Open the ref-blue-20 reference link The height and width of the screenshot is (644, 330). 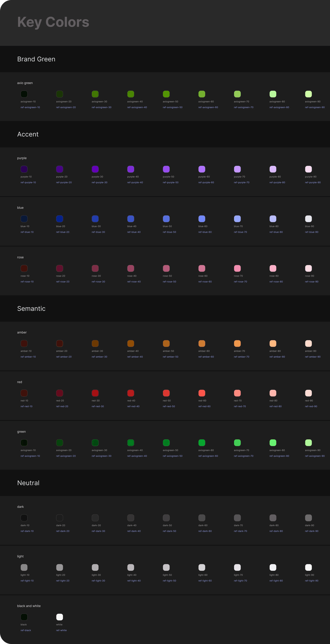pos(63,232)
